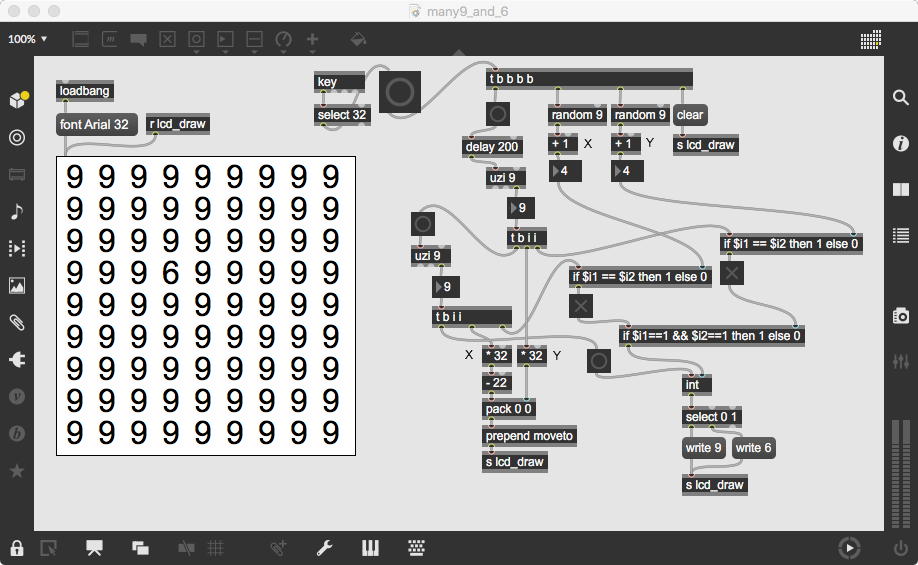This screenshot has height=565, width=918.
Task: Open the star collections icon
Action: coord(17,471)
